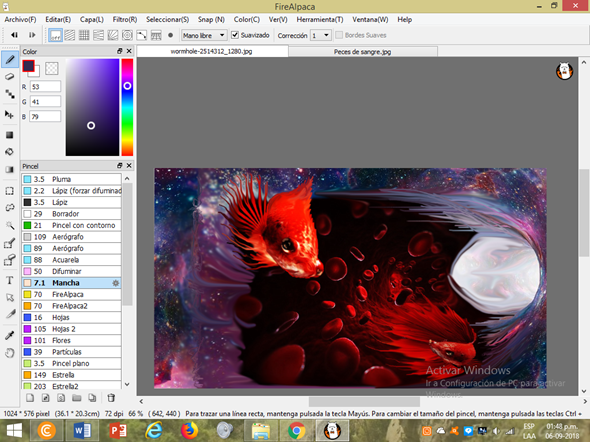This screenshot has height=442, width=590.
Task: Float the Color panel
Action: (120, 51)
